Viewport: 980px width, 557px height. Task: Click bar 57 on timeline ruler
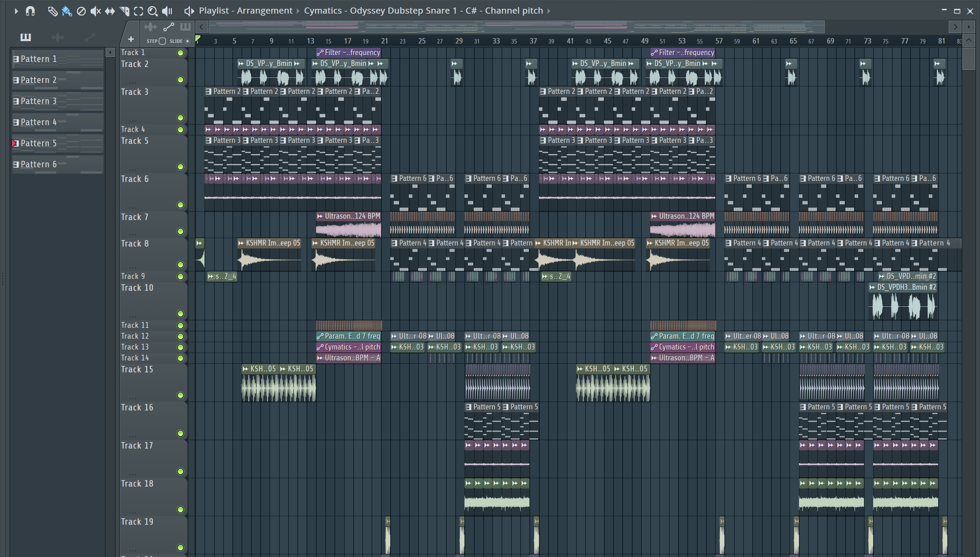(719, 41)
